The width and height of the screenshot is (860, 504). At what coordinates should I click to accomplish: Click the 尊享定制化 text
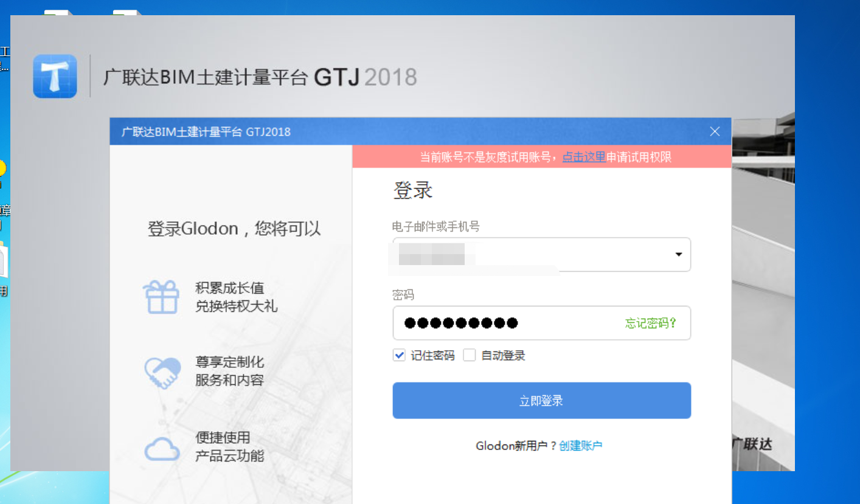coord(230,362)
